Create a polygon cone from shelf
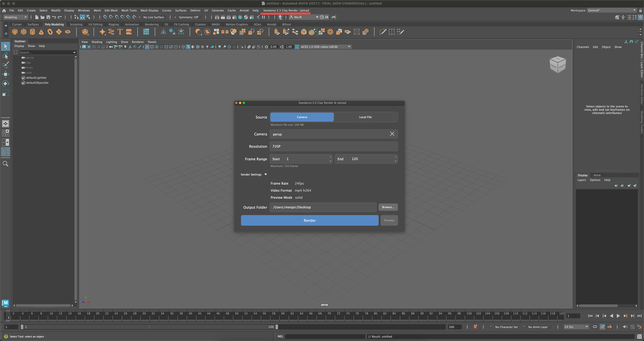The width and height of the screenshot is (644, 341). point(41,32)
